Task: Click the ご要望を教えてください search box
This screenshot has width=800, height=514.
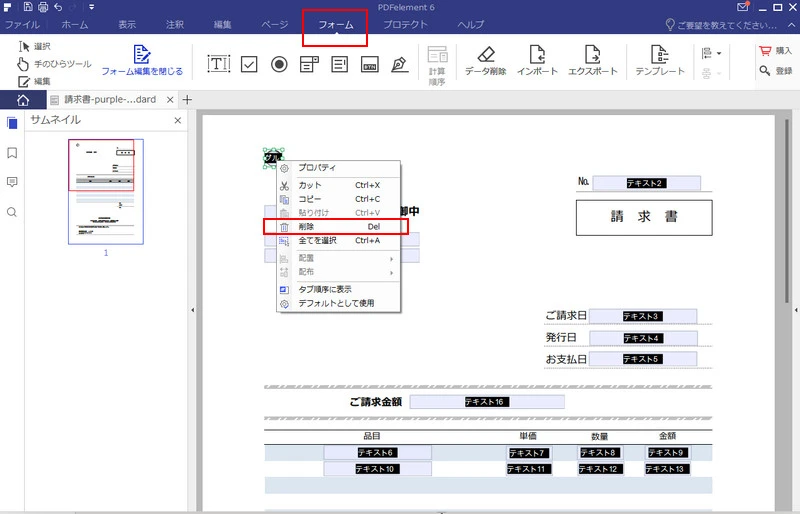Action: tap(721, 25)
